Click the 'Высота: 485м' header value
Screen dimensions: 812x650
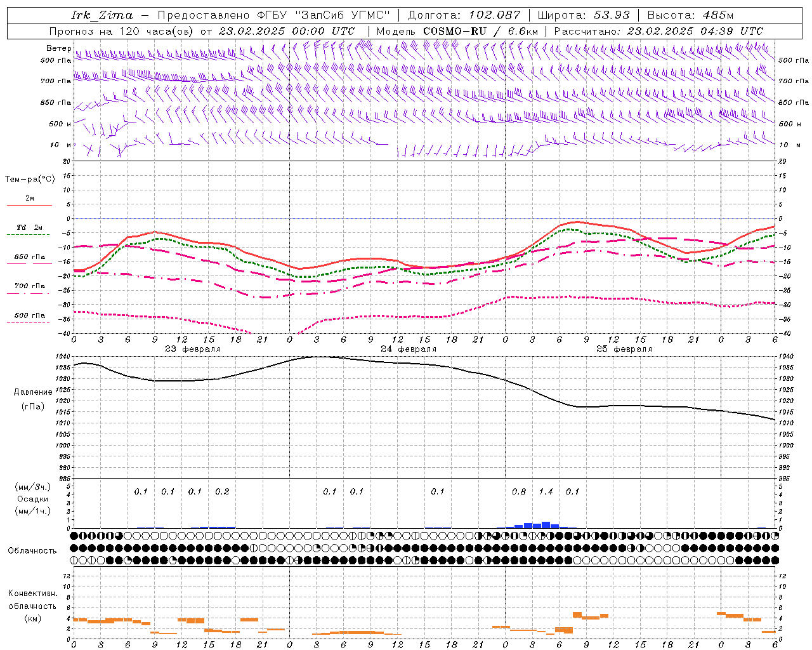[690, 15]
